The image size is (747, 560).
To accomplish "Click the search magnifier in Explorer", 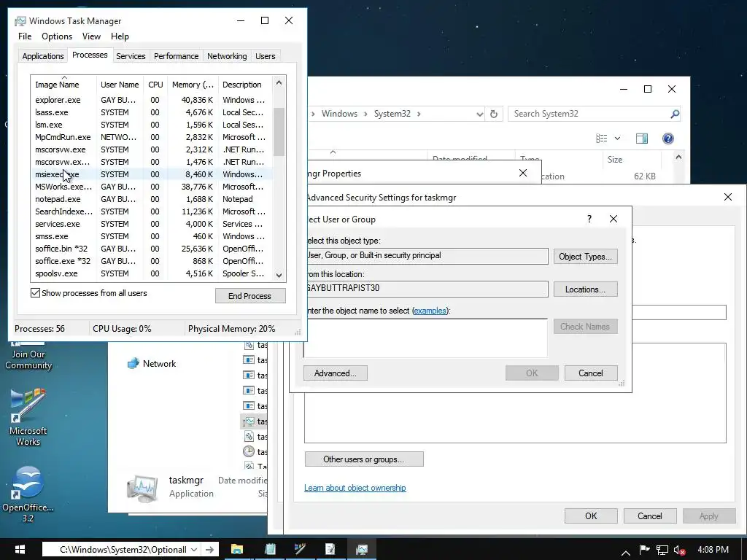I will coord(675,114).
